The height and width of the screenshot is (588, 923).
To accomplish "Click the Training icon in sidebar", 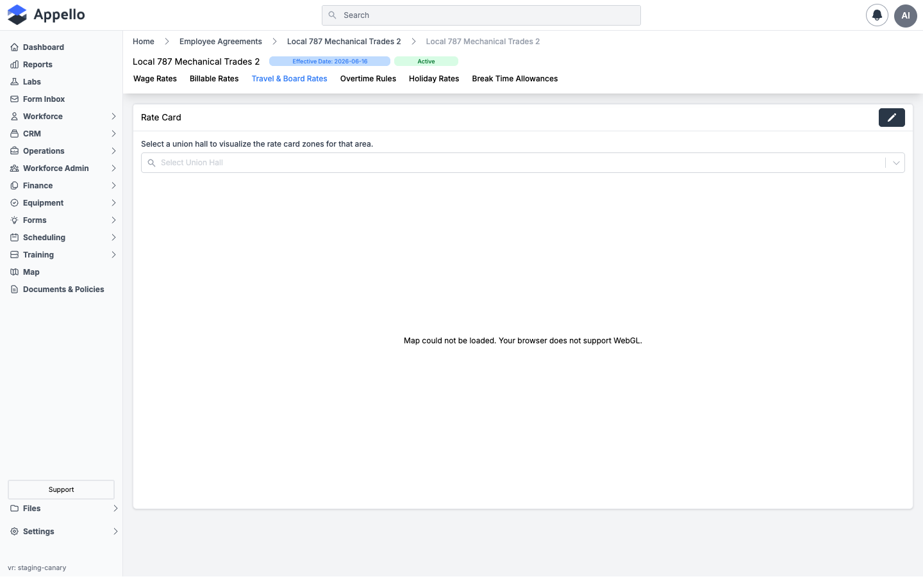I will coord(14,255).
